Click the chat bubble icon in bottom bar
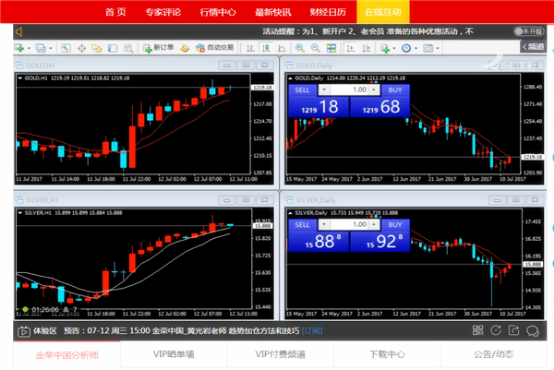Image resolution: width=554 pixels, height=370 pixels. 532,331
